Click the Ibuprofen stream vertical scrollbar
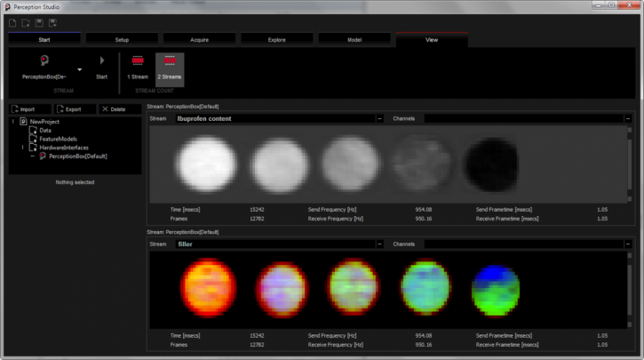This screenshot has width=644, height=360. coord(630,164)
